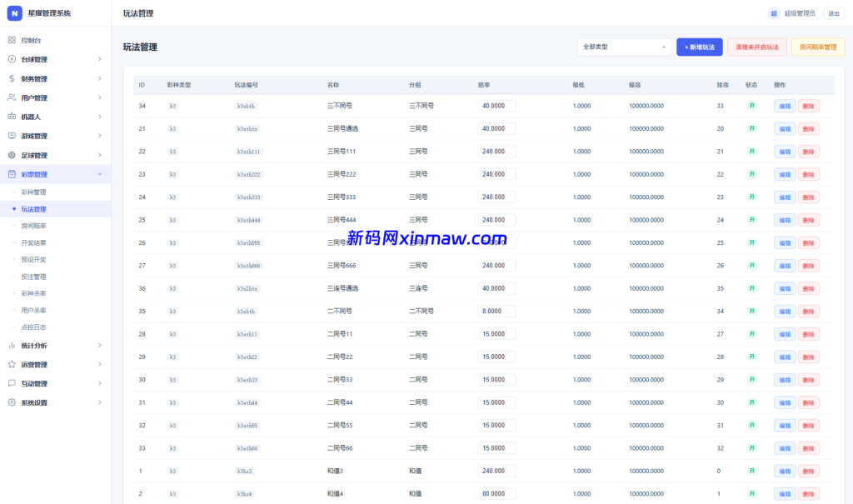853x504 pixels.
Task: Click the 足球管理 football globe icon
Action: pos(12,155)
